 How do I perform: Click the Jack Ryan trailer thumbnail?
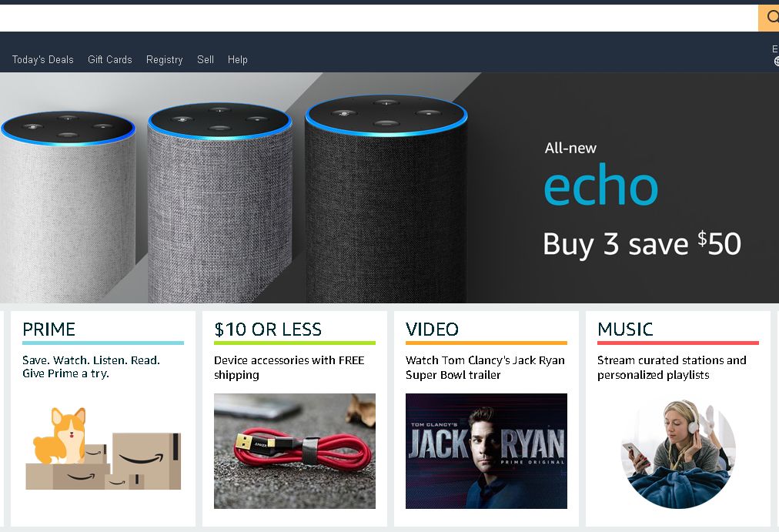[x=486, y=451]
